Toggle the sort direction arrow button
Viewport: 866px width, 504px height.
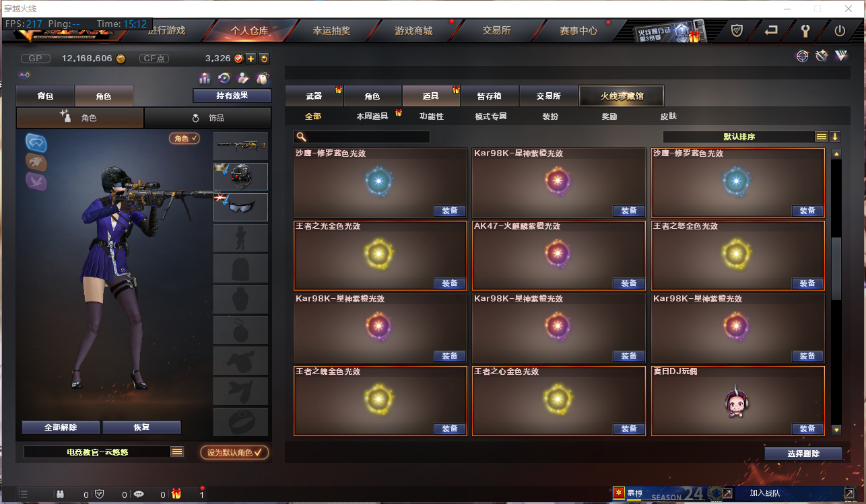835,137
